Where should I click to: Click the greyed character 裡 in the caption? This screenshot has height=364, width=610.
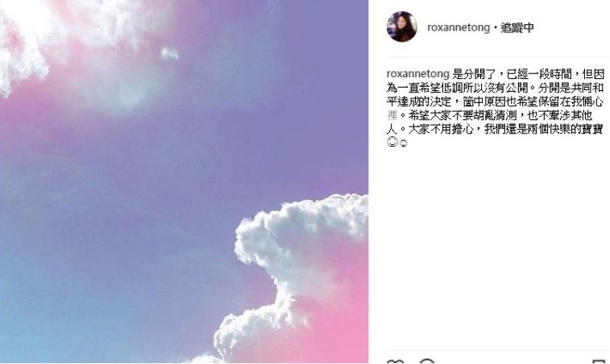coord(392,115)
